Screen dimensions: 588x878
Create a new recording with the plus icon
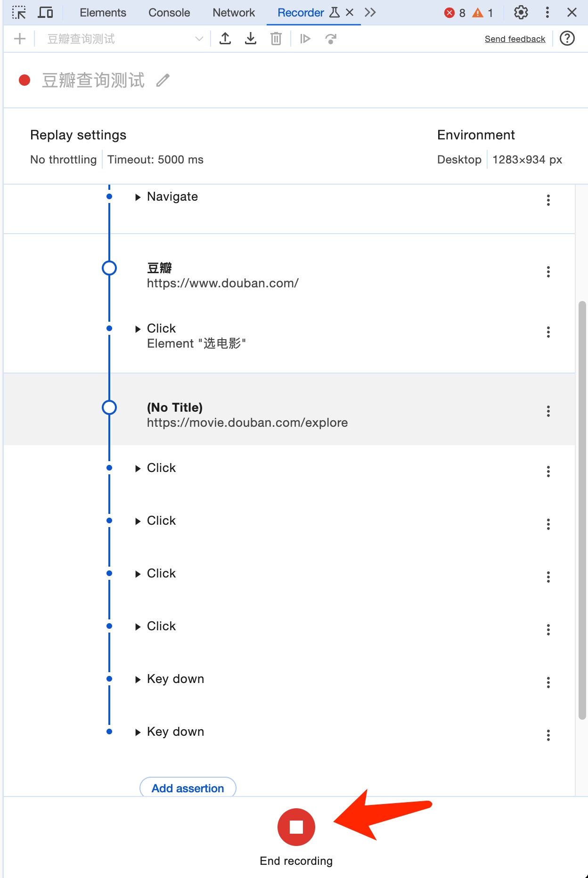[x=20, y=39]
